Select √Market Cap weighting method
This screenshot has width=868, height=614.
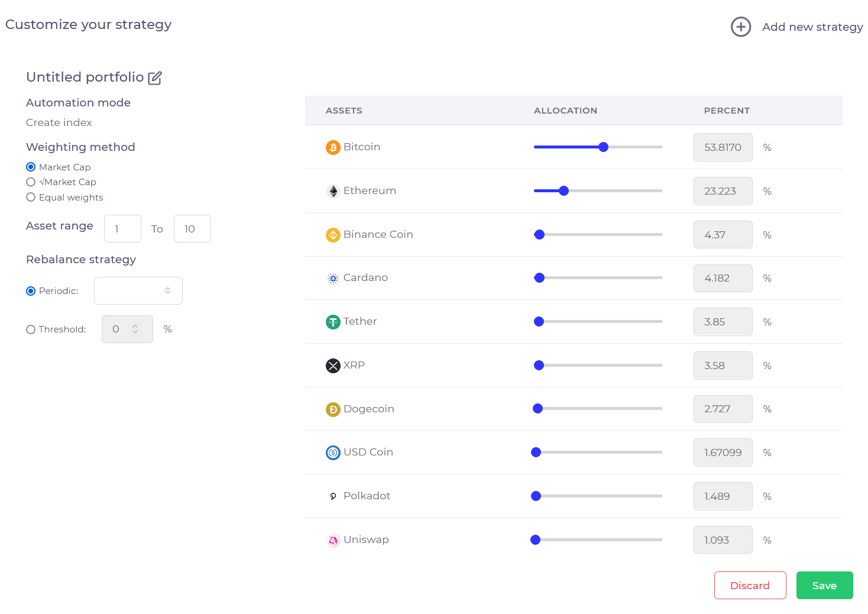point(31,182)
